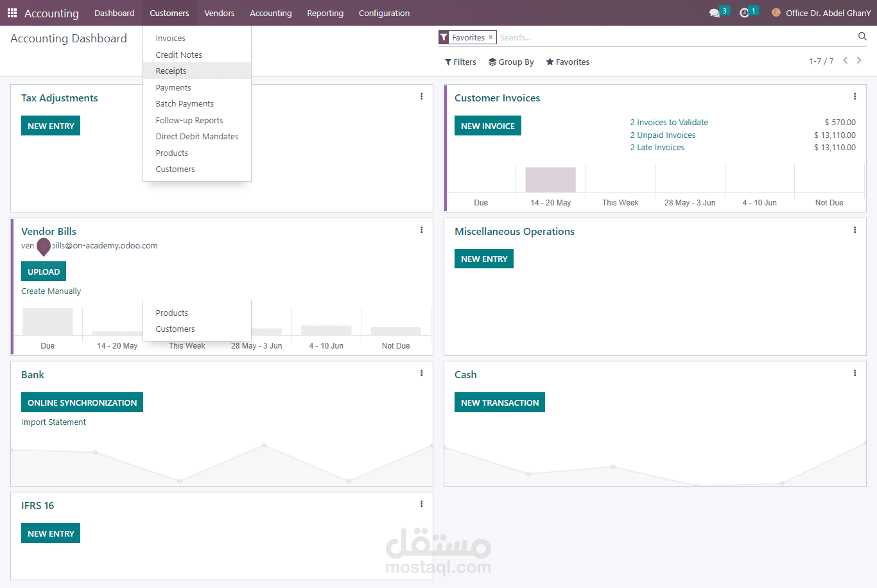Open the Cash card kebab menu
The image size is (877, 588).
(x=855, y=373)
